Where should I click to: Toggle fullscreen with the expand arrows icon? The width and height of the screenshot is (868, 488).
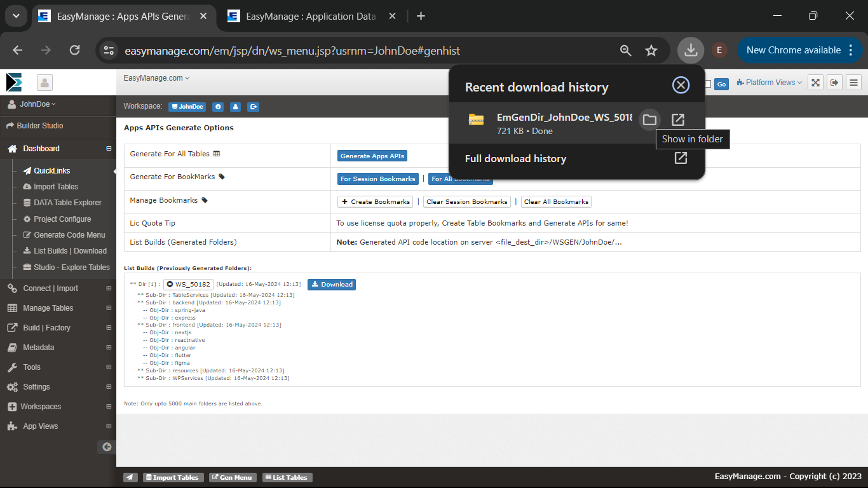pos(816,83)
